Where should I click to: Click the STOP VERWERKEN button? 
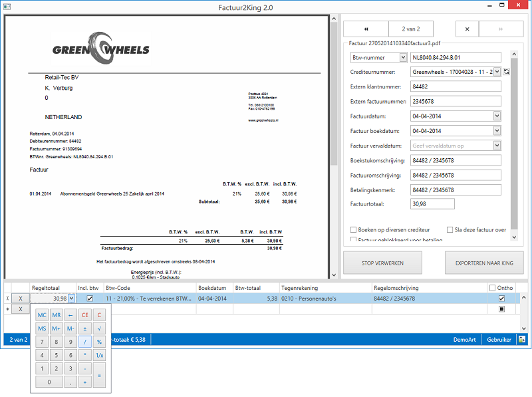(382, 263)
